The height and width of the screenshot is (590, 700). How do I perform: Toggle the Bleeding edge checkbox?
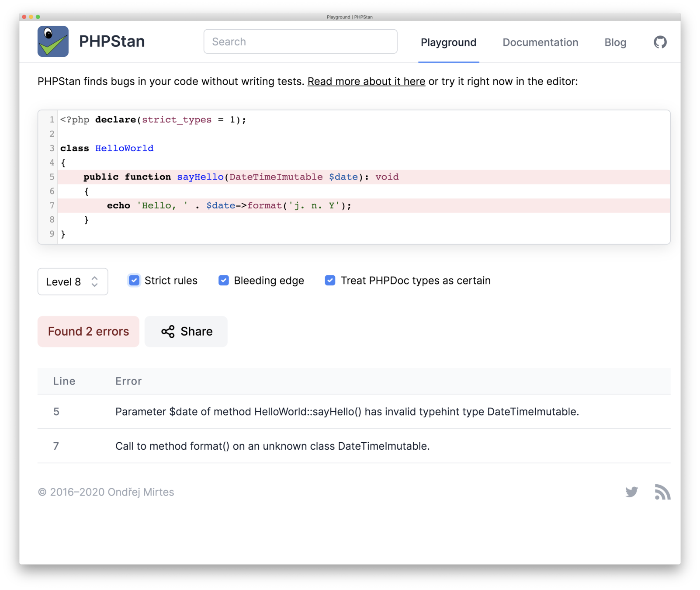(x=223, y=280)
